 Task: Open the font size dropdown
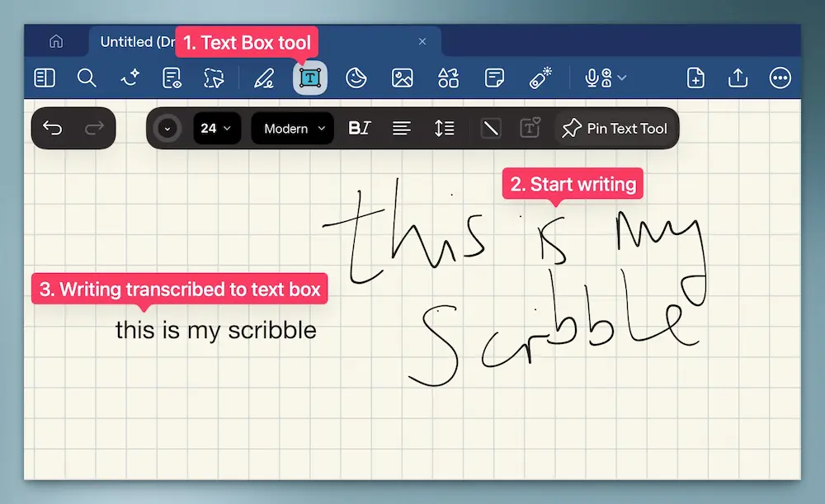pyautogui.click(x=217, y=128)
